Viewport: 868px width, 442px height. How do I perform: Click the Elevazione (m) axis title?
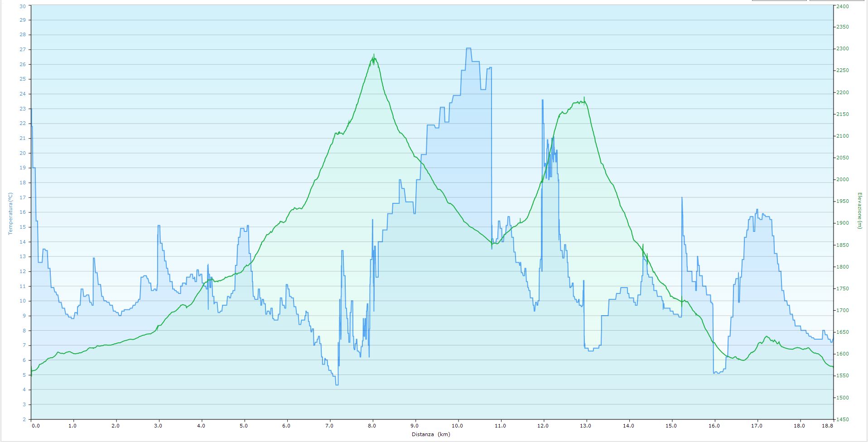point(858,211)
